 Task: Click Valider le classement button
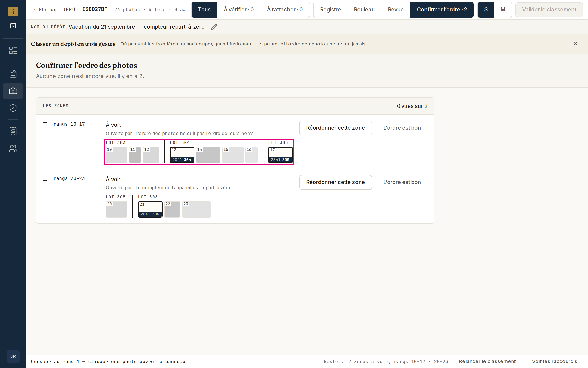(x=549, y=10)
